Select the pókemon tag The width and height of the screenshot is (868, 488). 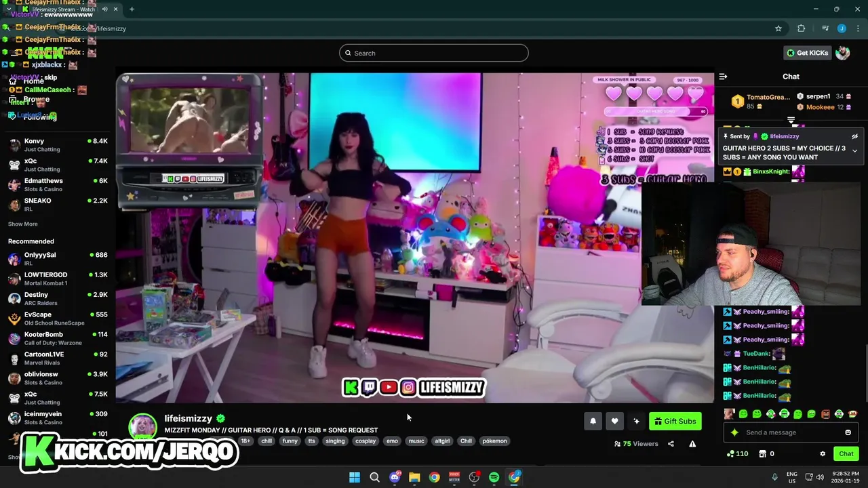494,441
